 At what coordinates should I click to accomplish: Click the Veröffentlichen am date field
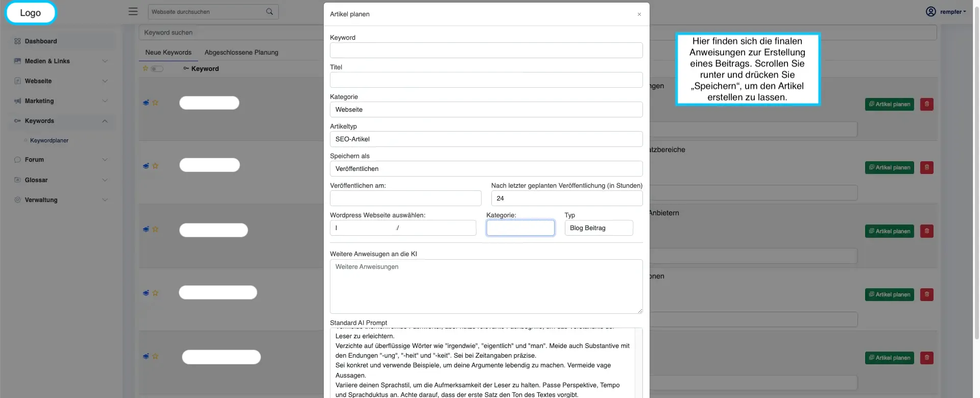point(405,198)
